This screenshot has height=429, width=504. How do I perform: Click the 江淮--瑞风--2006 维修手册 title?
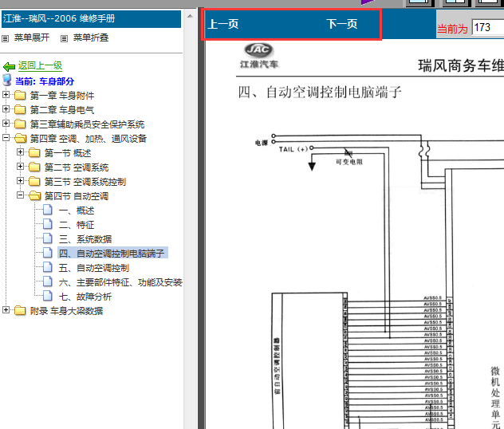[59, 18]
